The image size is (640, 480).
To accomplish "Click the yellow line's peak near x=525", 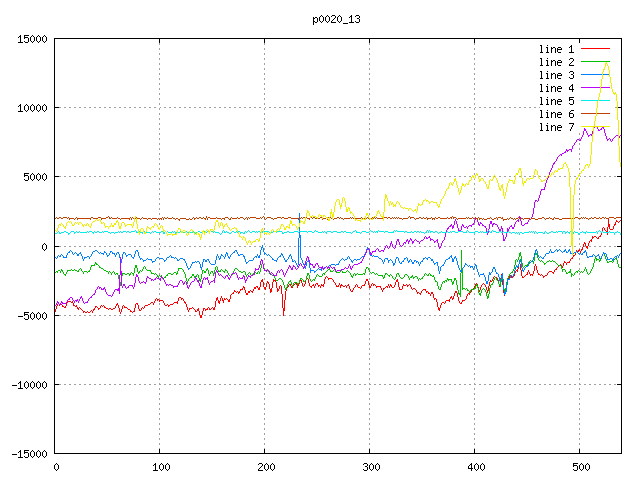I will 607,63.
